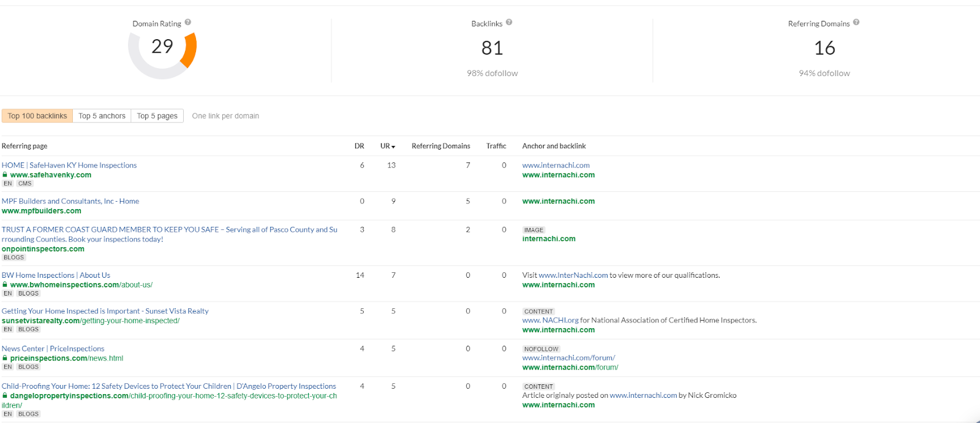980x423 pixels.
Task: Click the green www.internachi.com/forum/ backlink
Action: point(570,367)
